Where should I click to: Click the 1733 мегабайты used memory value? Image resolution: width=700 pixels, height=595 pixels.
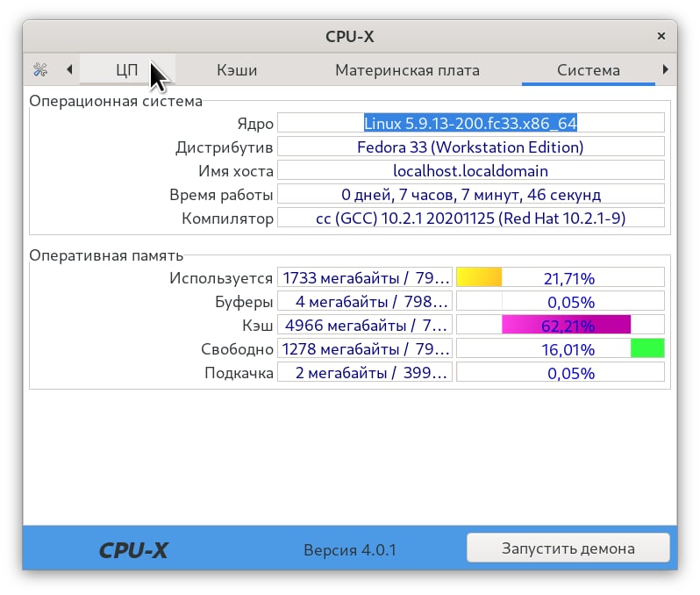pyautogui.click(x=365, y=277)
